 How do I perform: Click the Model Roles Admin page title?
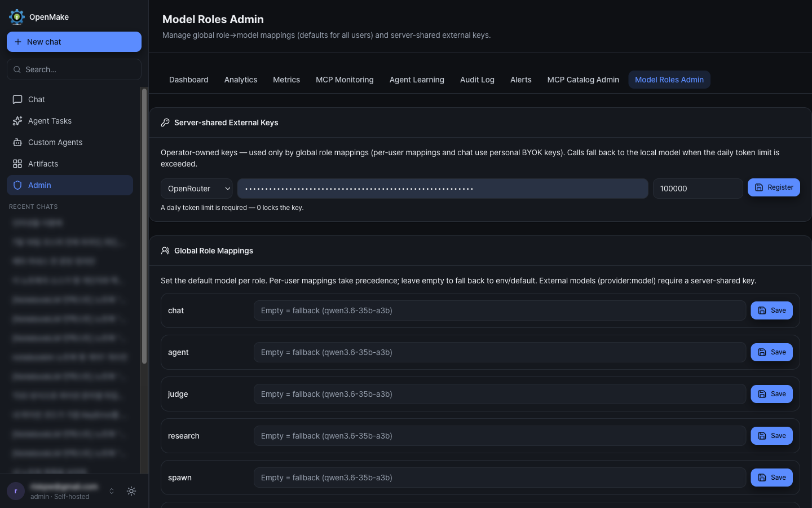[213, 19]
